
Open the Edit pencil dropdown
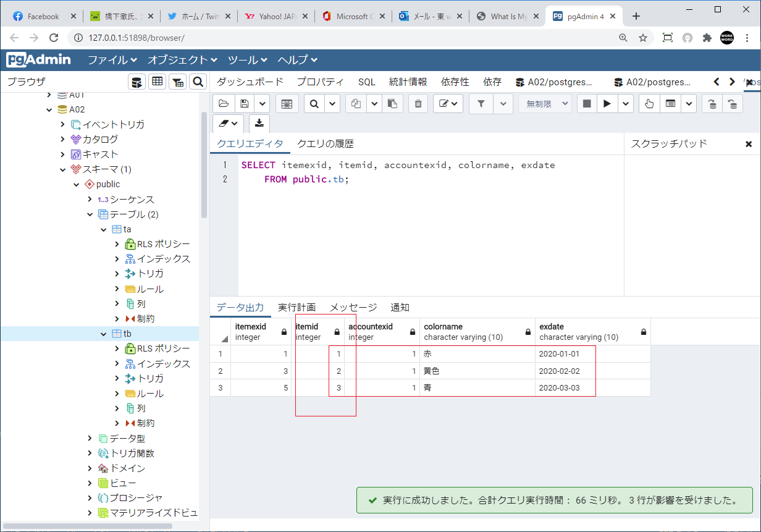pyautogui.click(x=448, y=104)
